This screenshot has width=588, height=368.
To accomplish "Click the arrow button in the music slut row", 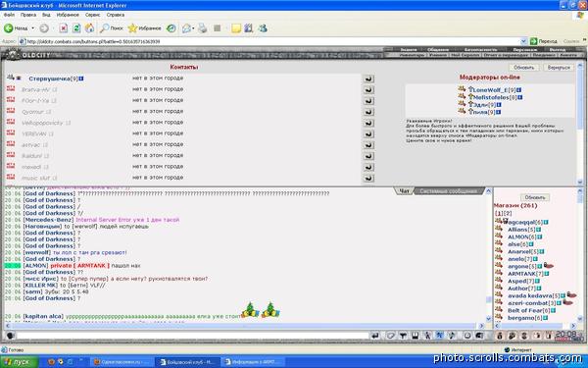I will pyautogui.click(x=368, y=178).
